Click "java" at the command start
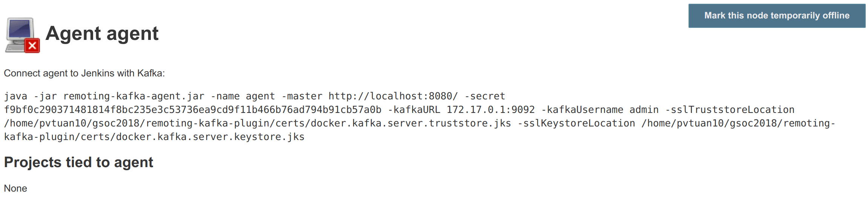 tap(15, 96)
